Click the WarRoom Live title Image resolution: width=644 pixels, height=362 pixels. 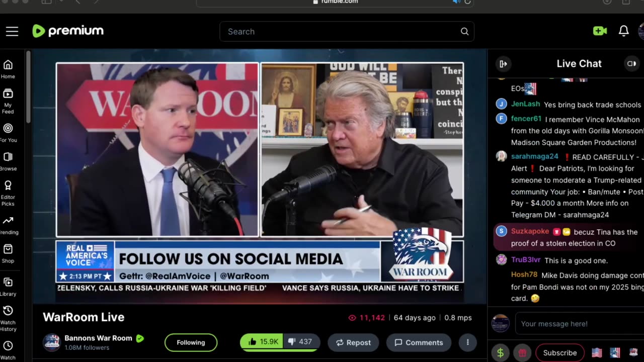click(84, 317)
